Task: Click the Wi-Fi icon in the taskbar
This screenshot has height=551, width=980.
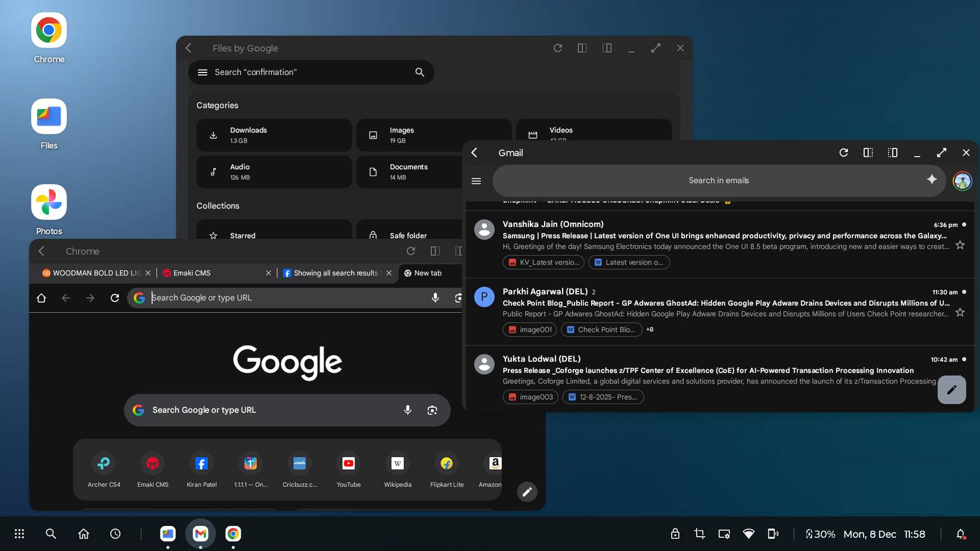Action: click(748, 534)
